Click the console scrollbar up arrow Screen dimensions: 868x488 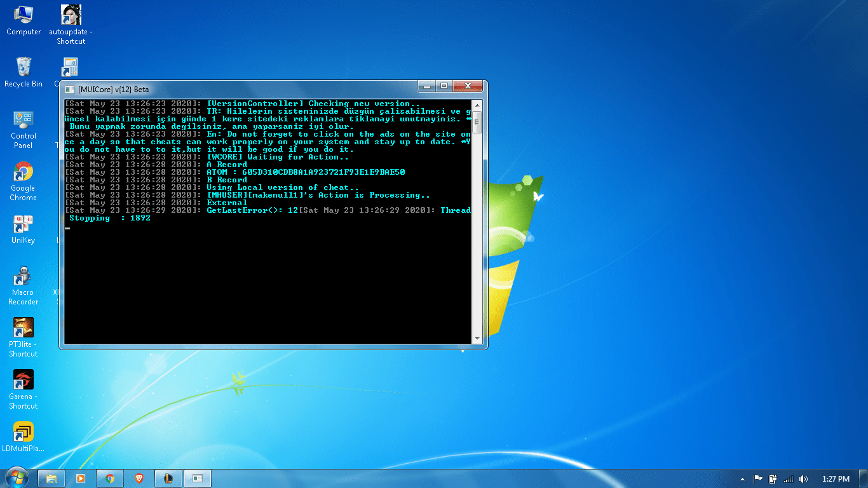[477, 105]
